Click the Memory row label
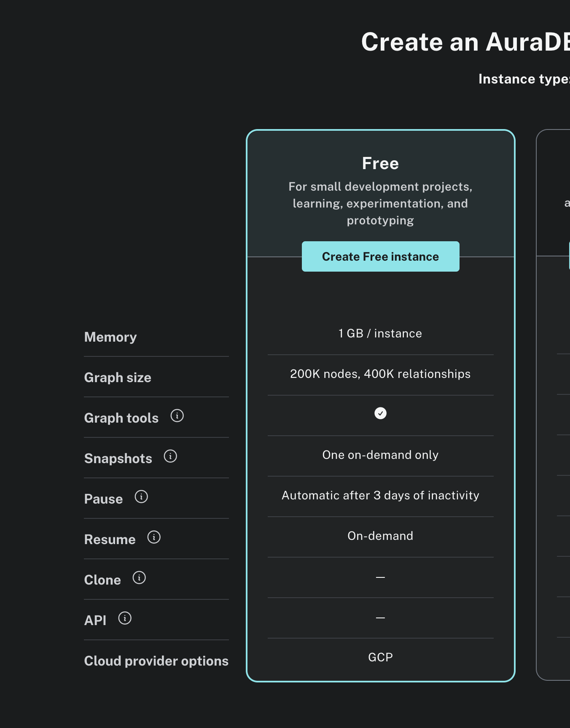Screen dimensions: 570x728 coord(110,337)
